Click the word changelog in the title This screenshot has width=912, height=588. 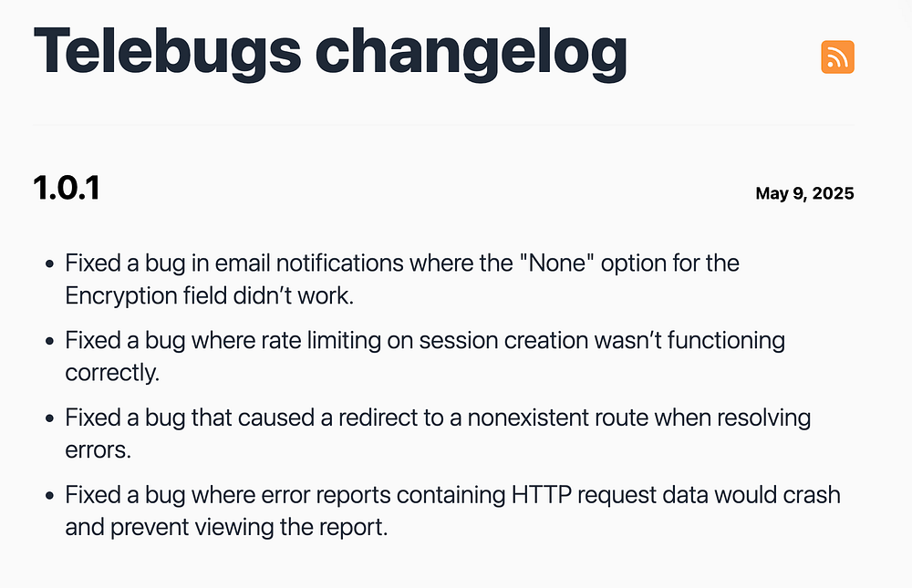(471, 52)
